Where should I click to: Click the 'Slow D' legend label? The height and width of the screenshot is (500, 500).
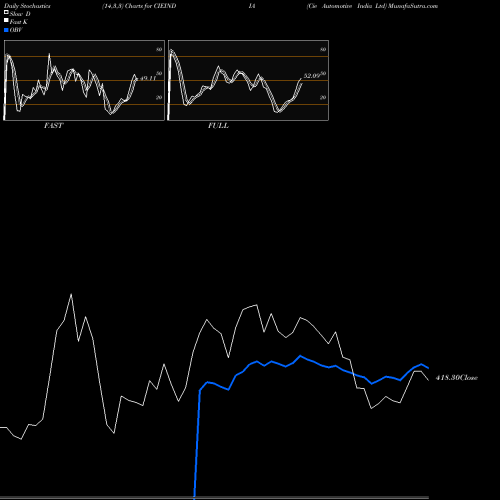pos(20,14)
